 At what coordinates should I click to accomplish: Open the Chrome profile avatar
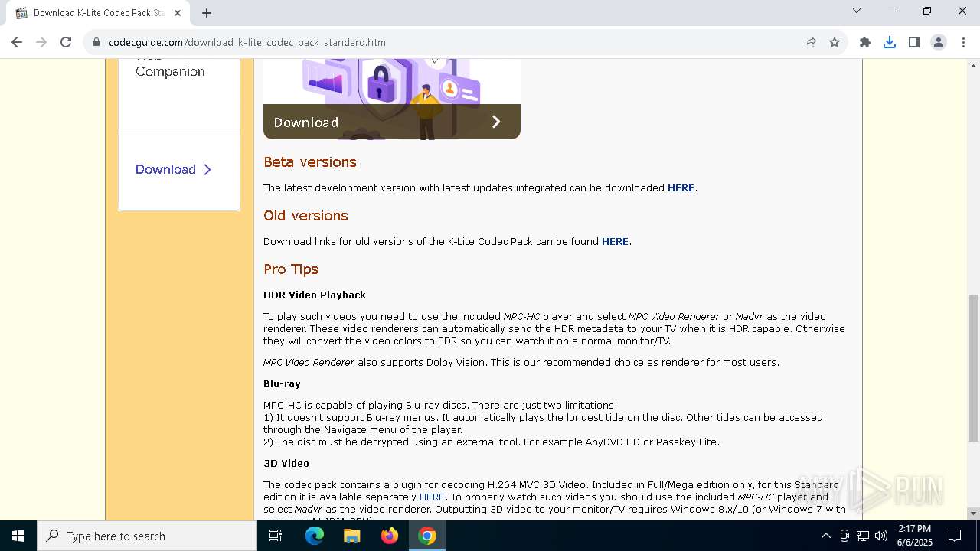(x=939, y=42)
